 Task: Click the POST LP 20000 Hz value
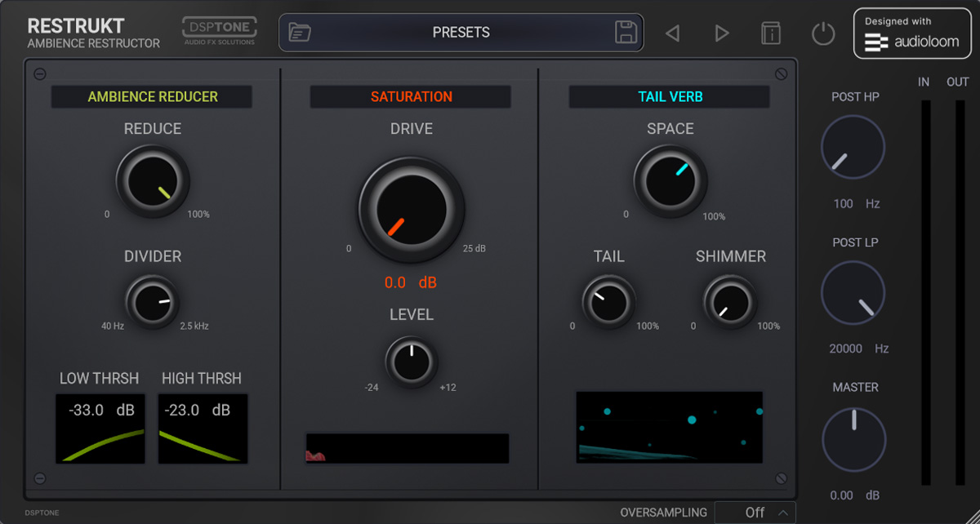click(858, 349)
